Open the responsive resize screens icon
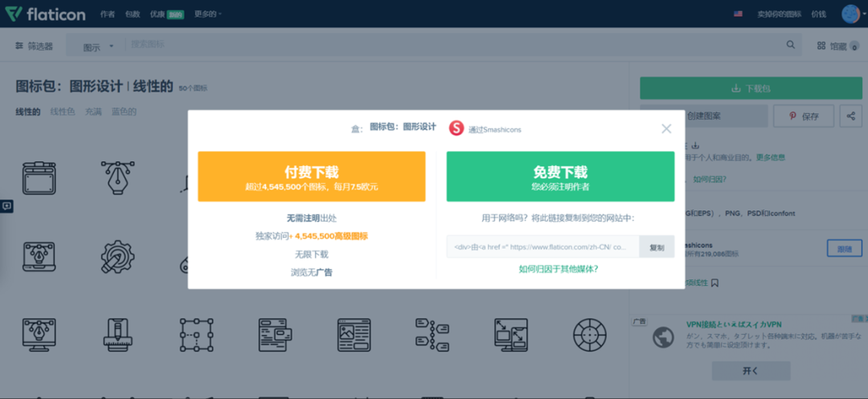 [511, 335]
